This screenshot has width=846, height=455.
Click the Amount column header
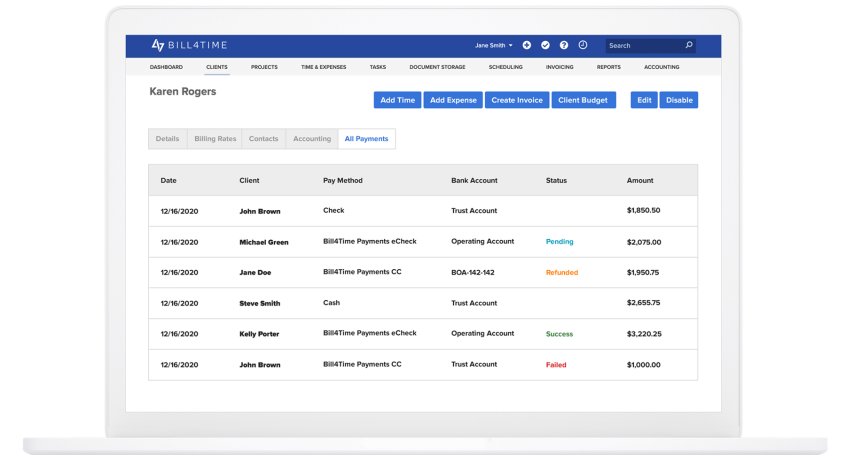tap(640, 181)
